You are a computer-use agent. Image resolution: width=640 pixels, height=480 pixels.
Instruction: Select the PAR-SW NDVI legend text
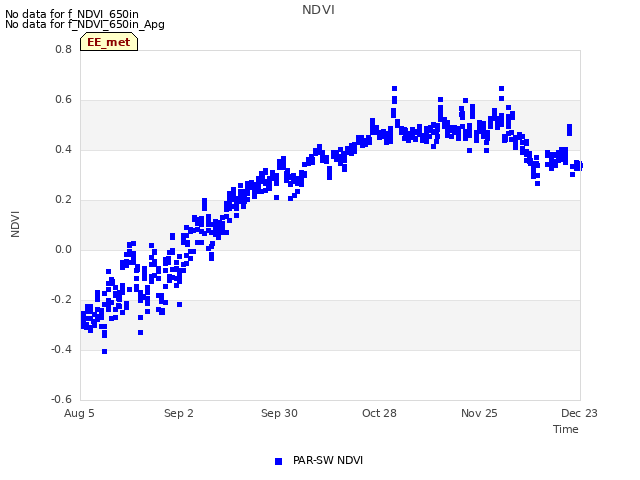(328, 460)
